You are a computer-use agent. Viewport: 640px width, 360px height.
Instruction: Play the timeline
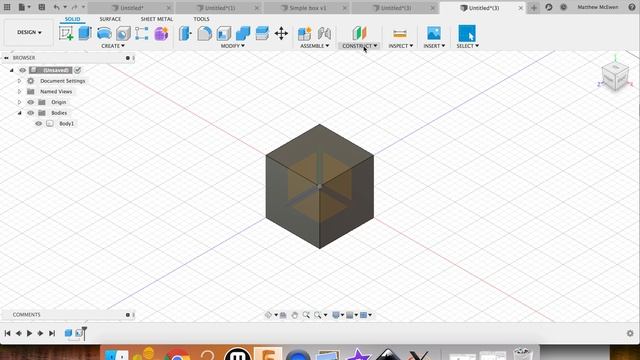(x=29, y=333)
